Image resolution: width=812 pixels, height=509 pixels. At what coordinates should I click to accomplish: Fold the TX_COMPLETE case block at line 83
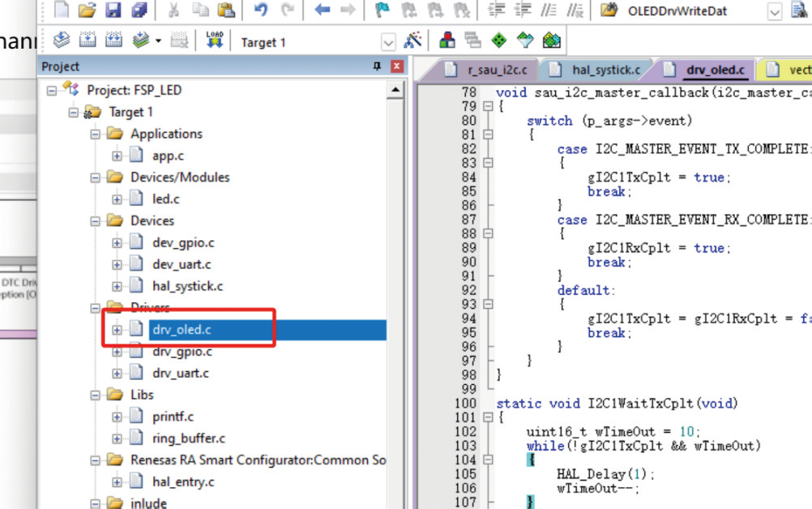(488, 163)
